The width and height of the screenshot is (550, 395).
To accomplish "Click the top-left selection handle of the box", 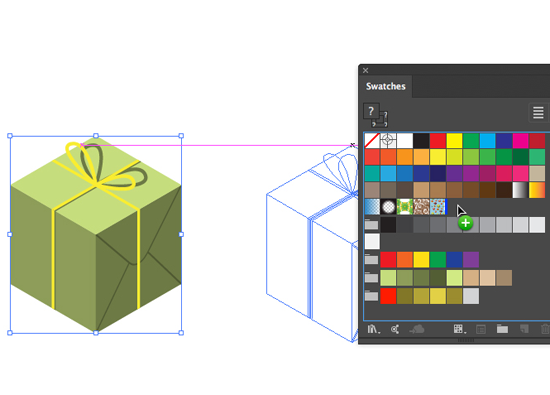I will click(10, 136).
